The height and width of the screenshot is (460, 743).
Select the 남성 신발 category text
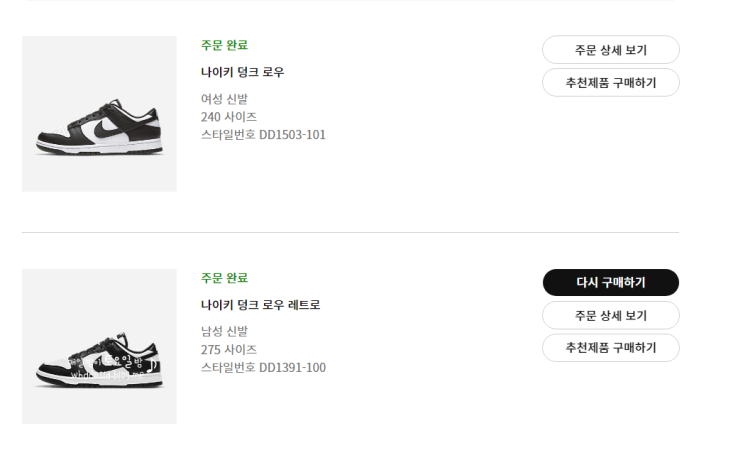point(224,331)
